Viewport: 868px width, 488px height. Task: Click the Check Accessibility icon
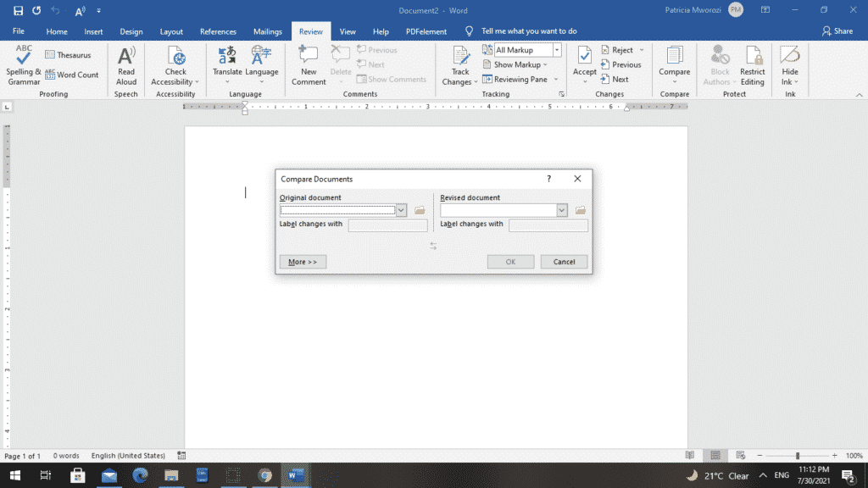175,57
